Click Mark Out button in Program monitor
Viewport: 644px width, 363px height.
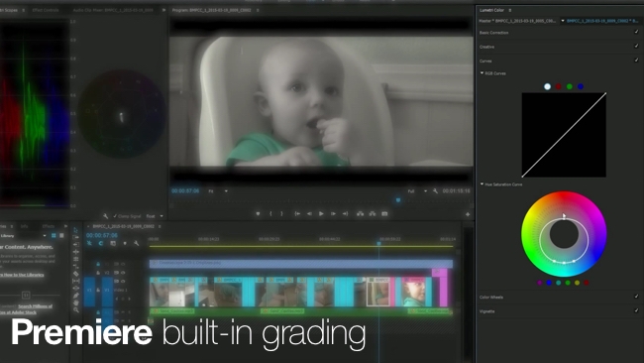[x=281, y=214]
